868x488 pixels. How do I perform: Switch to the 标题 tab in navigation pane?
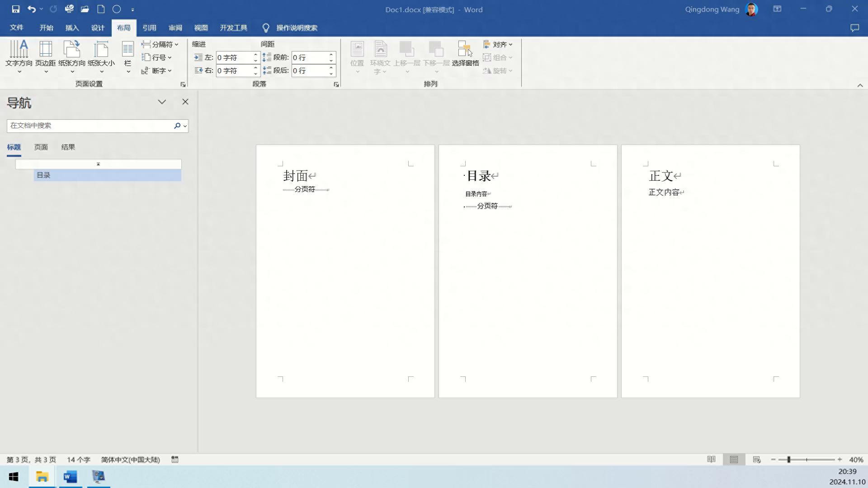pyautogui.click(x=14, y=147)
